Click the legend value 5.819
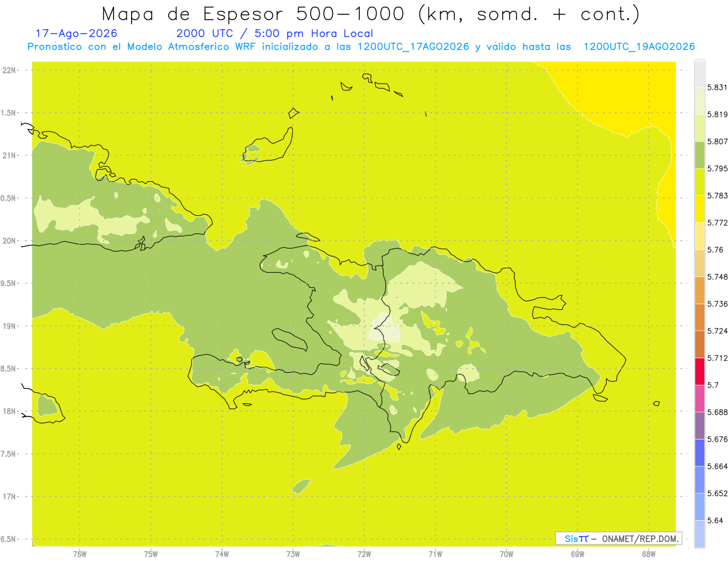 (x=717, y=114)
